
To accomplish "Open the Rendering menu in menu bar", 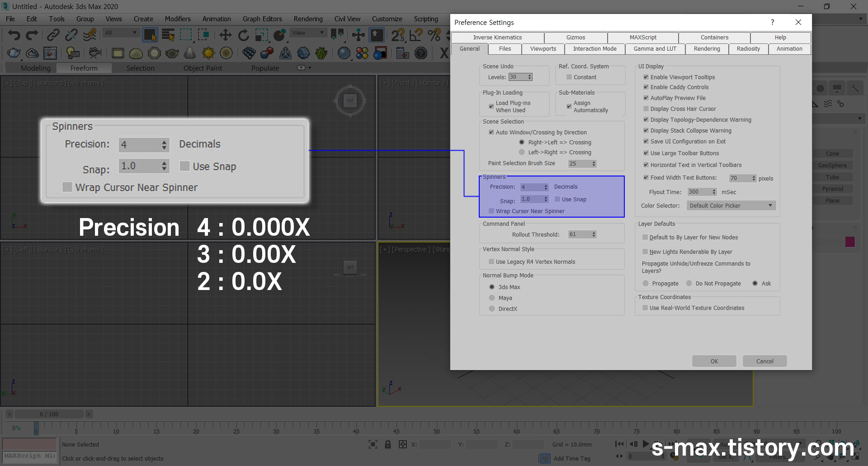I will click(308, 19).
